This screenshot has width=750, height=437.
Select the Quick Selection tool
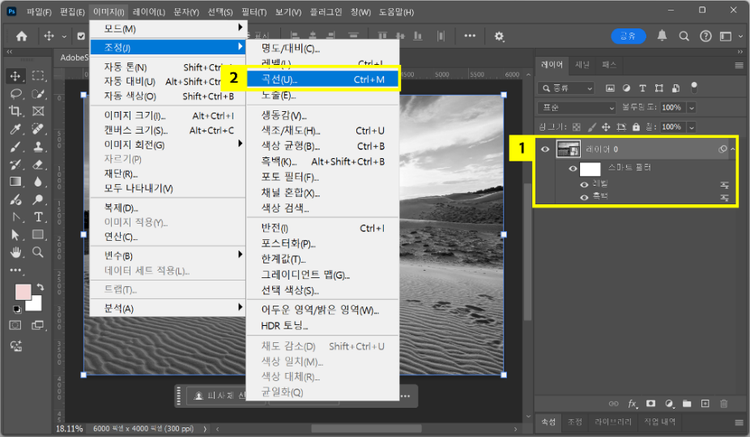tap(38, 94)
